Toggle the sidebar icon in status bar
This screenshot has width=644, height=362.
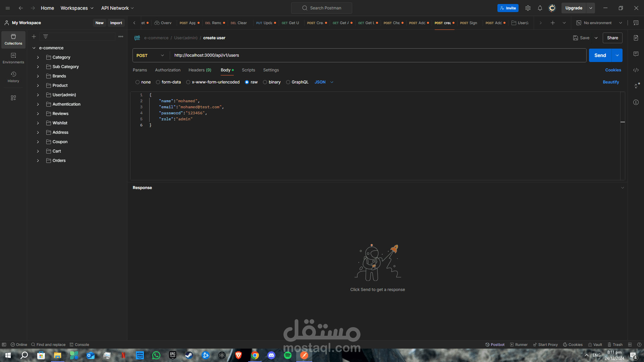point(4,345)
